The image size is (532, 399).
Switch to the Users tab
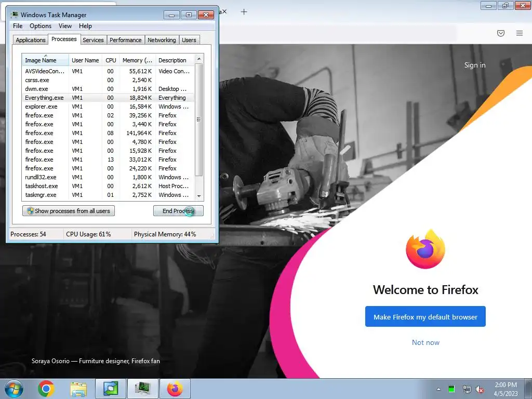point(189,40)
